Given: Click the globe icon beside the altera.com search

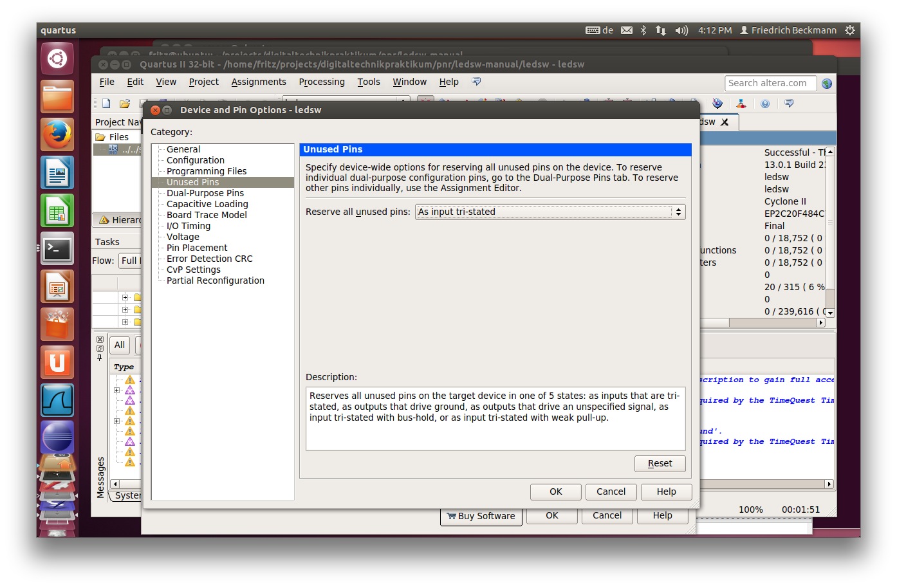Looking at the screenshot, I should point(827,84).
